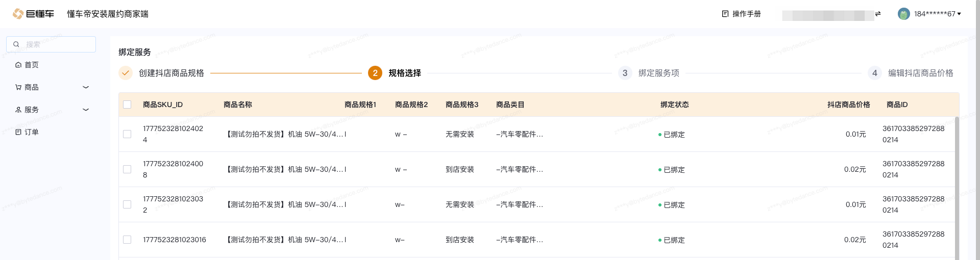Return to 创建抖店商品规格 step

tap(171, 73)
